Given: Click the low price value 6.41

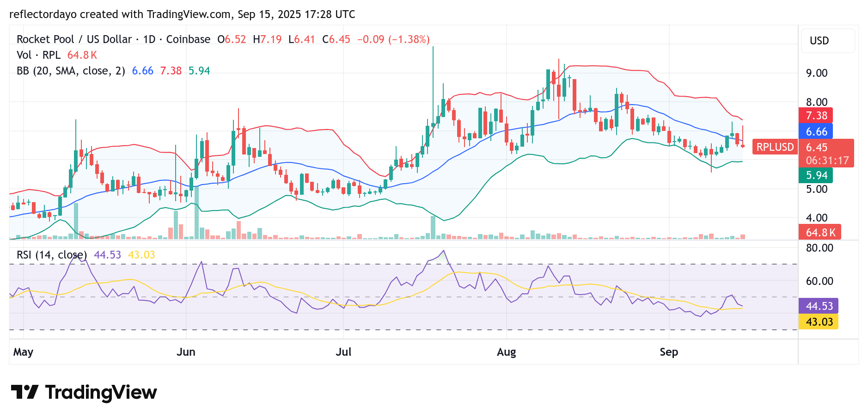Looking at the screenshot, I should (305, 39).
